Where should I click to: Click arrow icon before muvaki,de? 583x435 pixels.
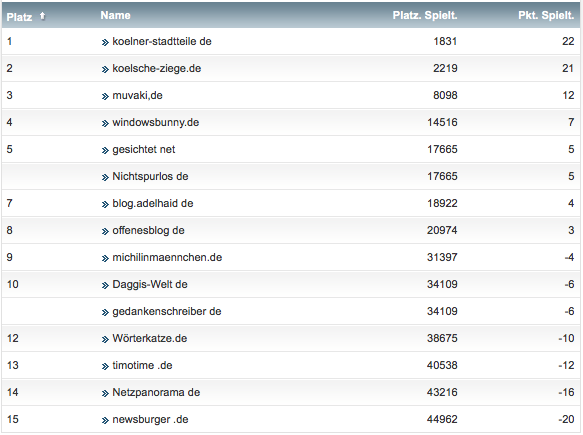tap(105, 97)
